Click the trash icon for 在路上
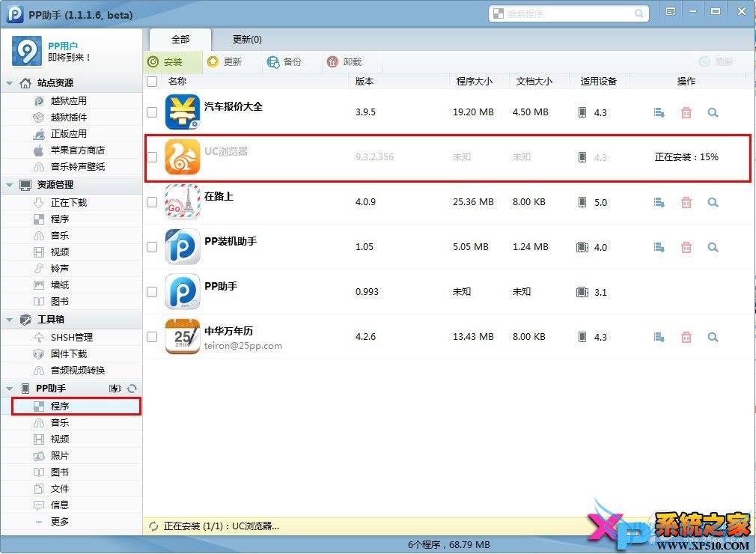756x554 pixels. pyautogui.click(x=686, y=202)
